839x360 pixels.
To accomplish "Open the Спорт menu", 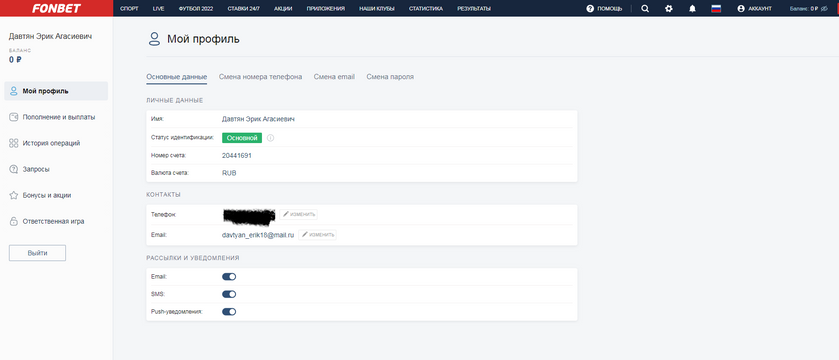I will coord(130,9).
